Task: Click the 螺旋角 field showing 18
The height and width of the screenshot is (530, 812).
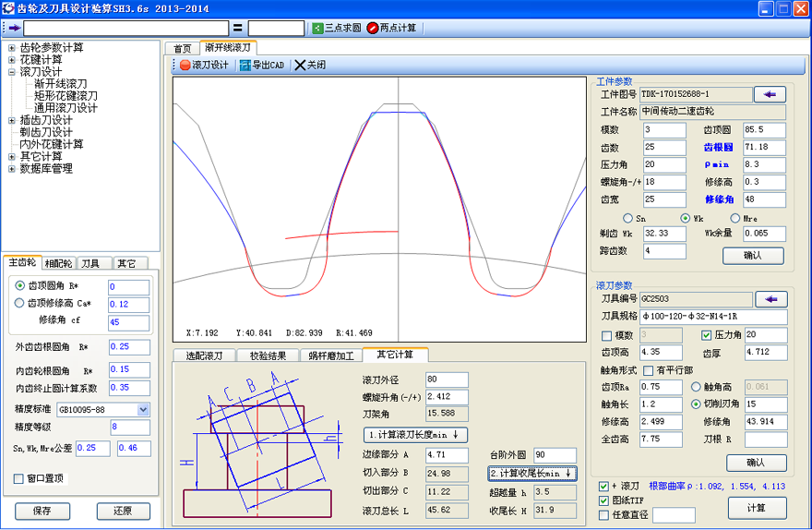Action: tap(664, 183)
